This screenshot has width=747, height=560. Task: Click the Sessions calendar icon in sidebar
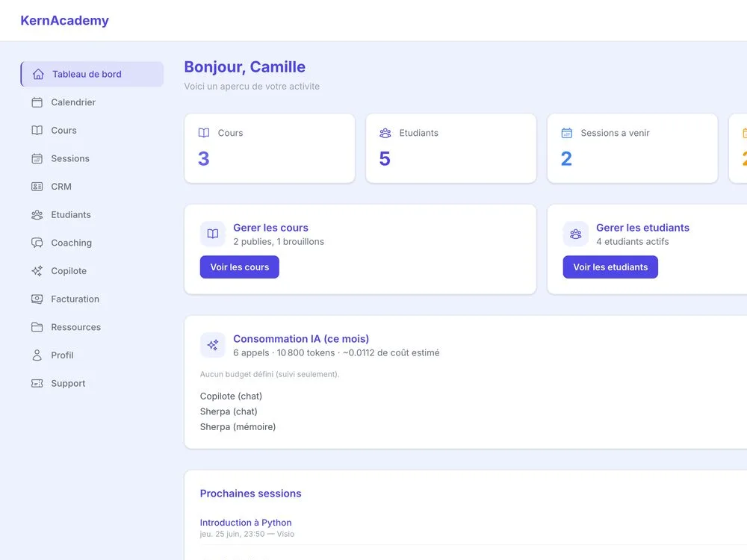37,158
